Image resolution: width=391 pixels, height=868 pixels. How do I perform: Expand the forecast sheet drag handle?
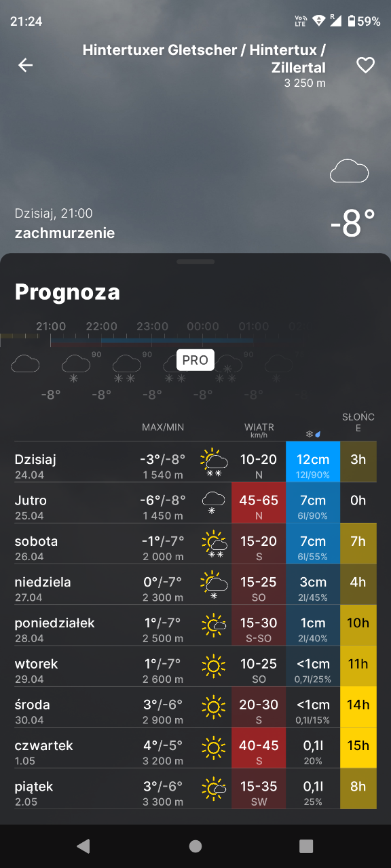195,261
